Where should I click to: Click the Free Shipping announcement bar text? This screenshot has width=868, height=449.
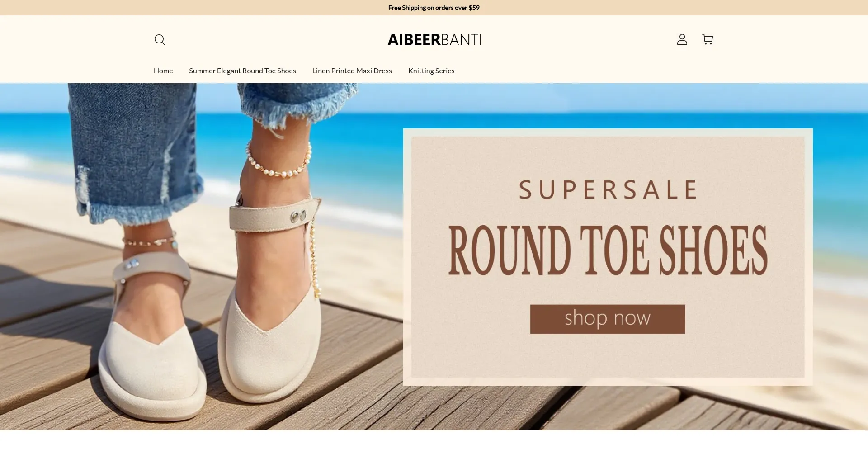pyautogui.click(x=434, y=8)
